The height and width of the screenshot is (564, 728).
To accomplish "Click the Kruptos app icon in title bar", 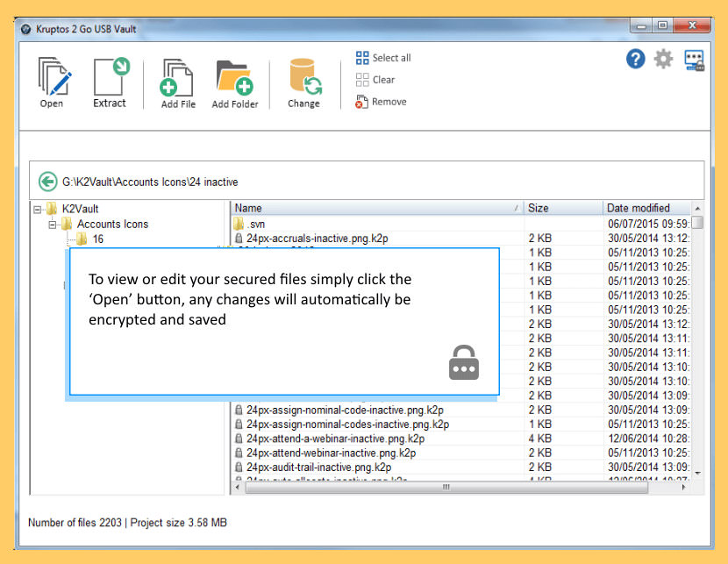I will [26, 29].
